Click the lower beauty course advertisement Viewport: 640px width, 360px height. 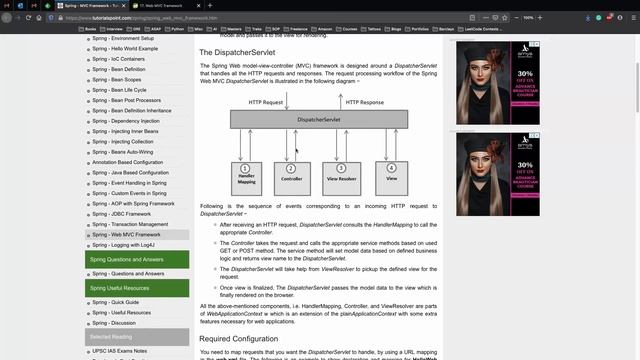pyautogui.click(x=498, y=174)
